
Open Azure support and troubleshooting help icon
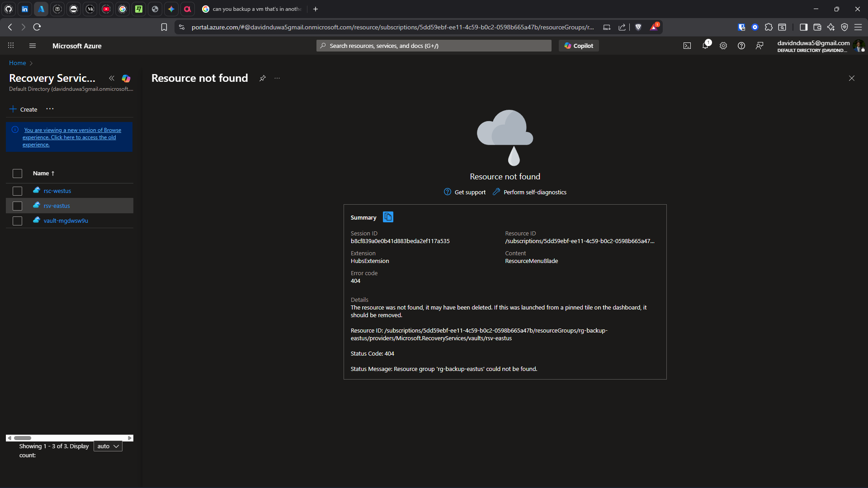(x=741, y=46)
